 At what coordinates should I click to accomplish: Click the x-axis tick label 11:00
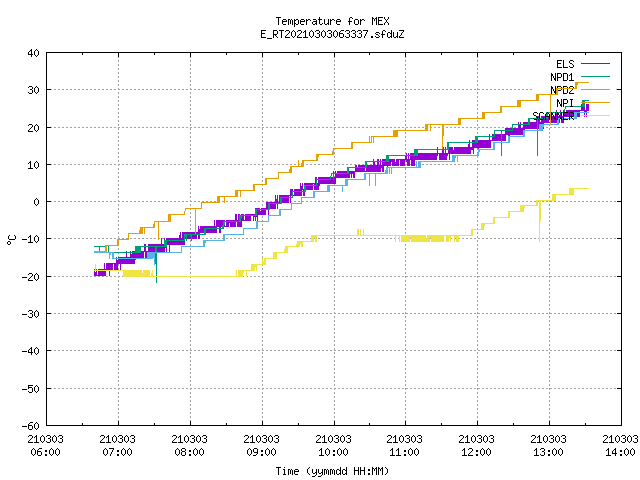[x=404, y=452]
